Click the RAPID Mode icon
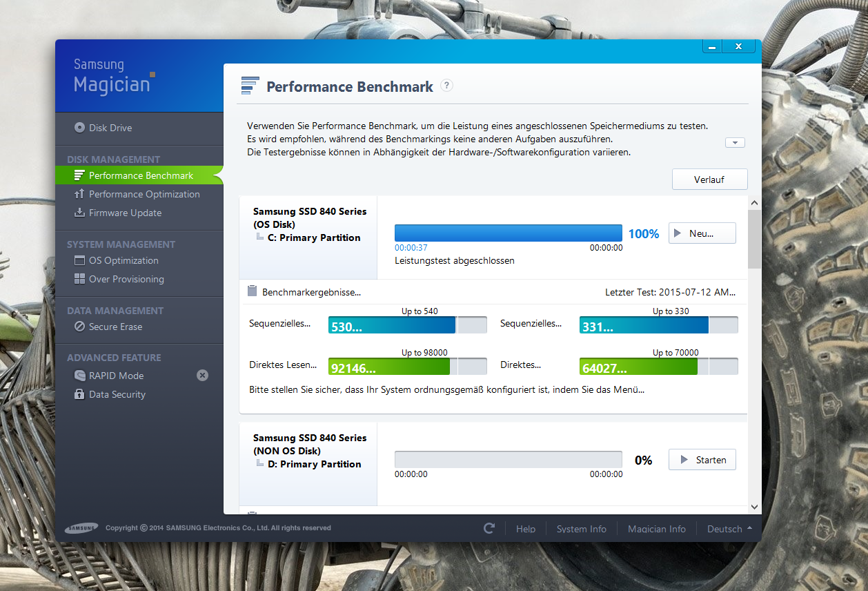 click(79, 376)
